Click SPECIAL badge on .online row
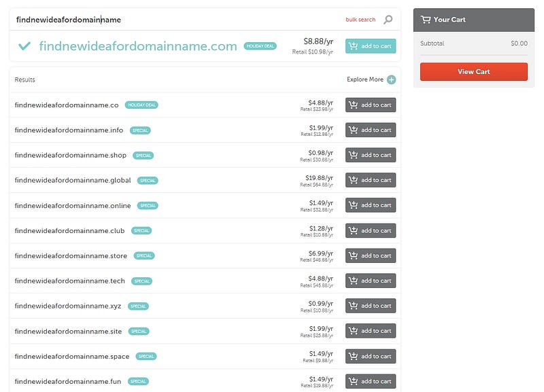The height and width of the screenshot is (392, 544). 148,206
